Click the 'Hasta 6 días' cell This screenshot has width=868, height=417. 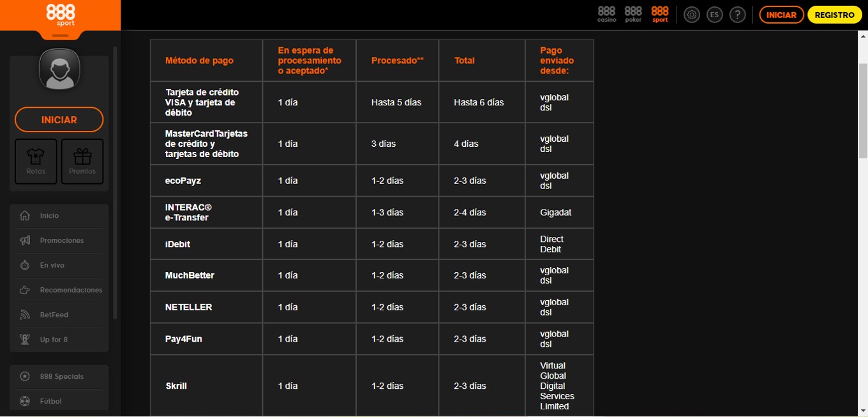click(x=482, y=102)
